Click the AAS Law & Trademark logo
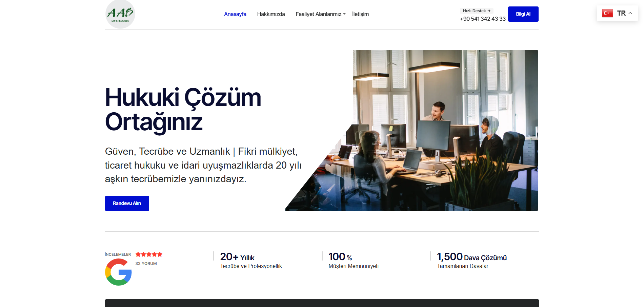Viewport: 644px width, 307px height. point(120,14)
